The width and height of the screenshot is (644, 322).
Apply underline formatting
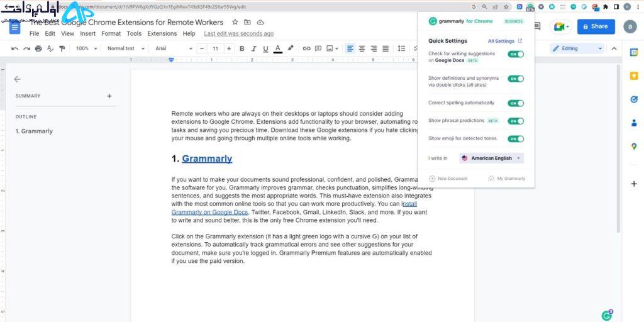coord(266,48)
